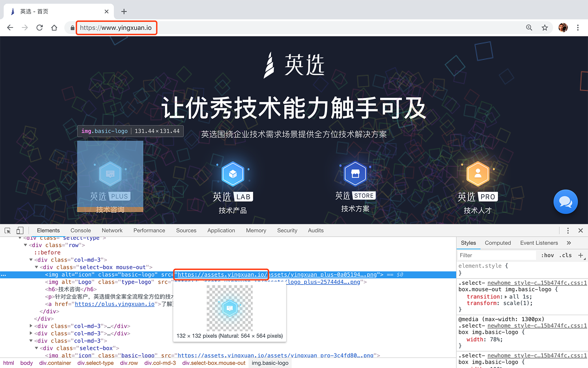Reload the current page
Image resolution: width=588 pixels, height=368 pixels.
point(40,27)
